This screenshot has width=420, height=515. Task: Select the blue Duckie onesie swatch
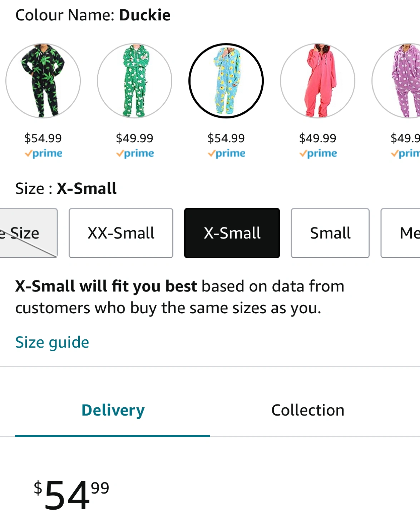[226, 81]
